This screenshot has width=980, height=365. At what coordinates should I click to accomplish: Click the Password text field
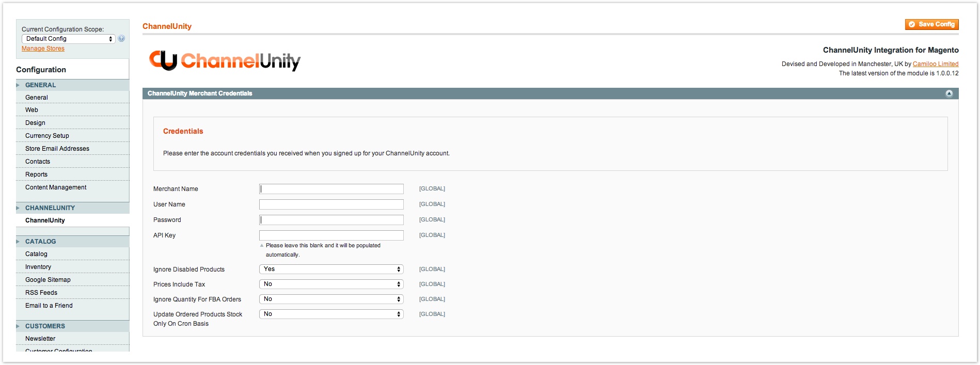click(x=331, y=220)
